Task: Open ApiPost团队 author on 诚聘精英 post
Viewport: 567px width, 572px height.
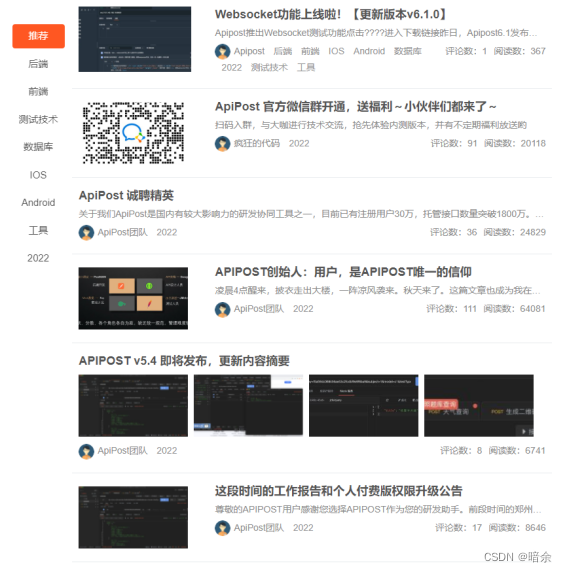Action: [x=122, y=232]
